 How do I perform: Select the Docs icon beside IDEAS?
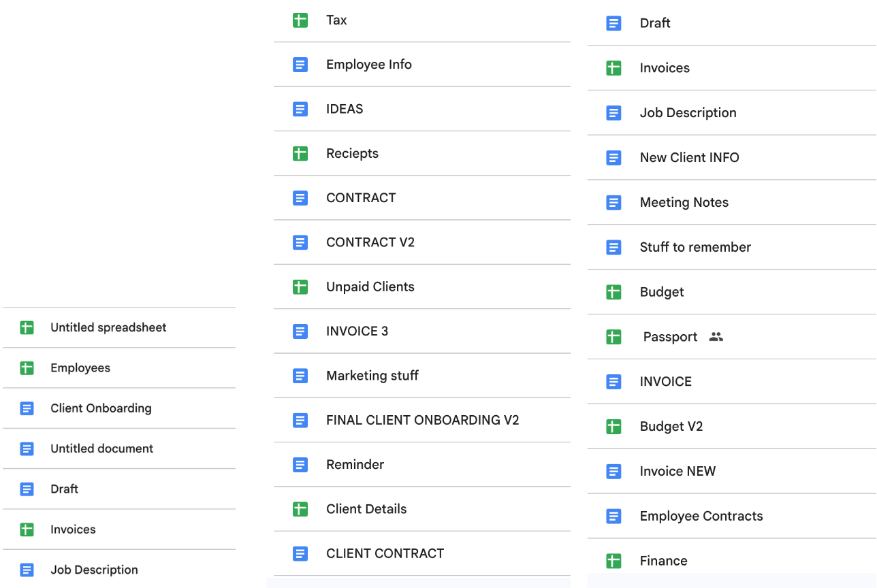click(x=300, y=109)
